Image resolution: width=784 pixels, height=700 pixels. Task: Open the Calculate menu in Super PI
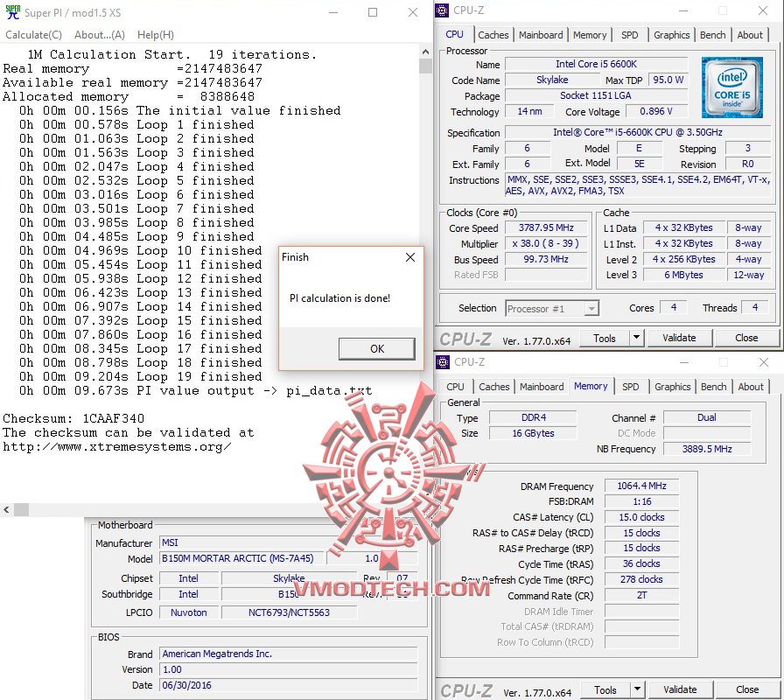33,34
